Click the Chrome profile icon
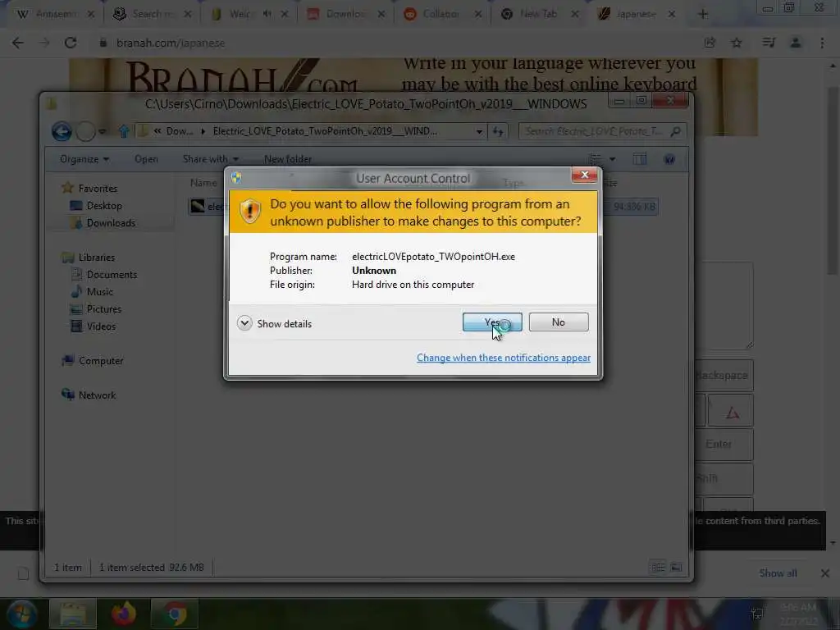The image size is (840, 630). click(796, 43)
